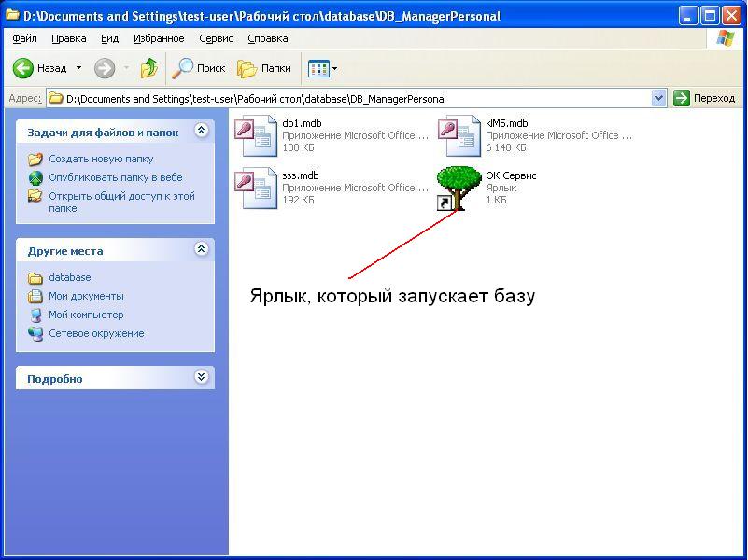The height and width of the screenshot is (560, 748).
Task: Click the db1.mdb file name
Action: [302, 123]
